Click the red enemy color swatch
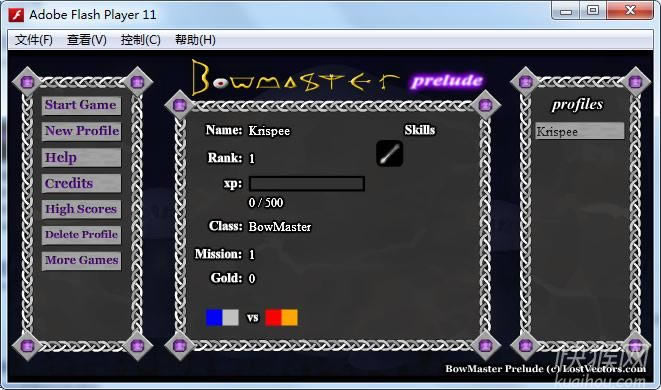Viewport: 661px width, 390px height. 273,317
